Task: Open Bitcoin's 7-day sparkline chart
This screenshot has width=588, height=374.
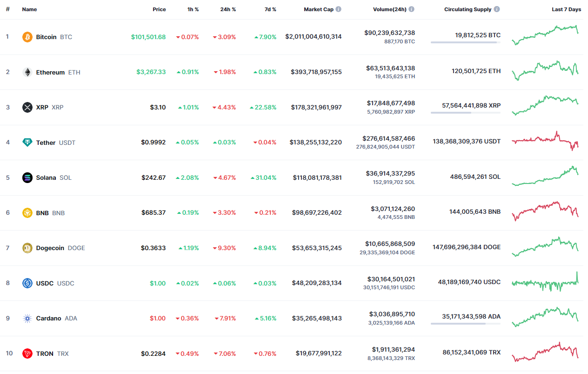Action: 545,35
